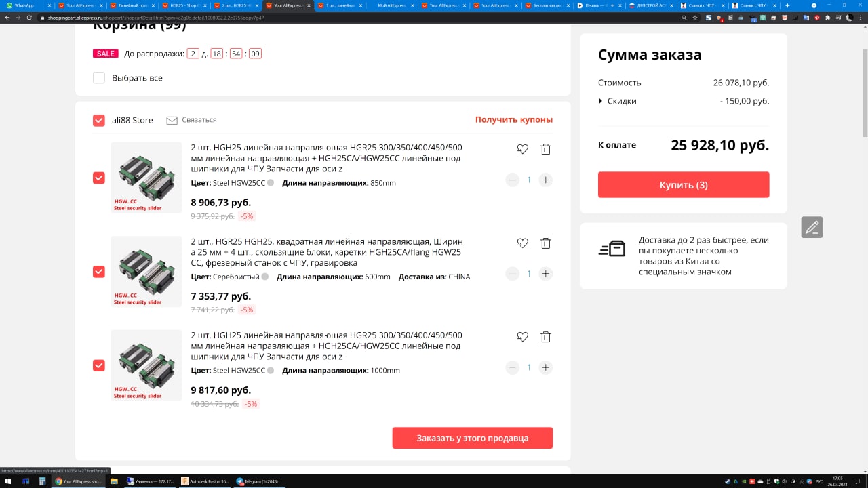868x488 pixels.
Task: Open the 1000mm HGH25 guide rail product title
Action: coord(327,346)
